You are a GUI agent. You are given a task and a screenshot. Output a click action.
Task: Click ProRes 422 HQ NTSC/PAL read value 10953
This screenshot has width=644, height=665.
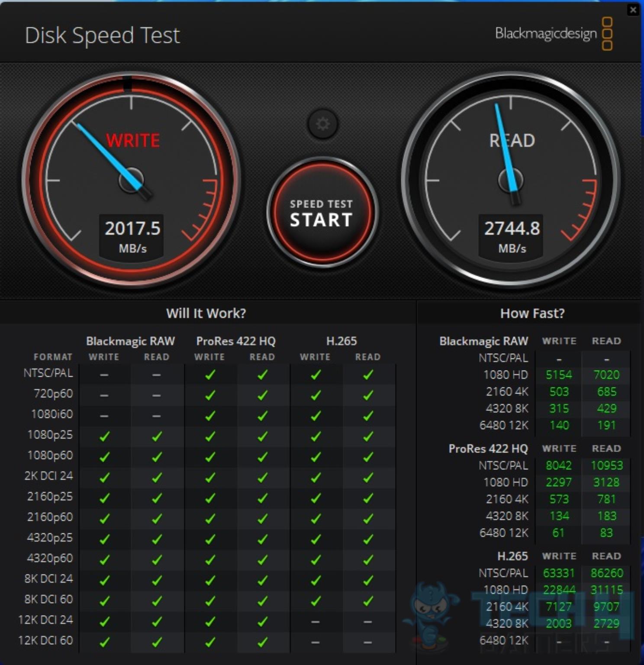click(x=607, y=466)
